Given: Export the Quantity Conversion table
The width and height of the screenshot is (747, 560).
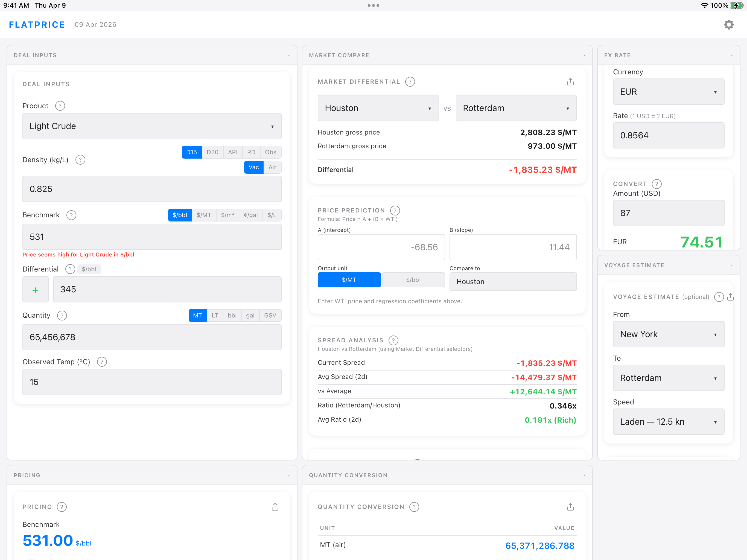Looking at the screenshot, I should pos(570,507).
